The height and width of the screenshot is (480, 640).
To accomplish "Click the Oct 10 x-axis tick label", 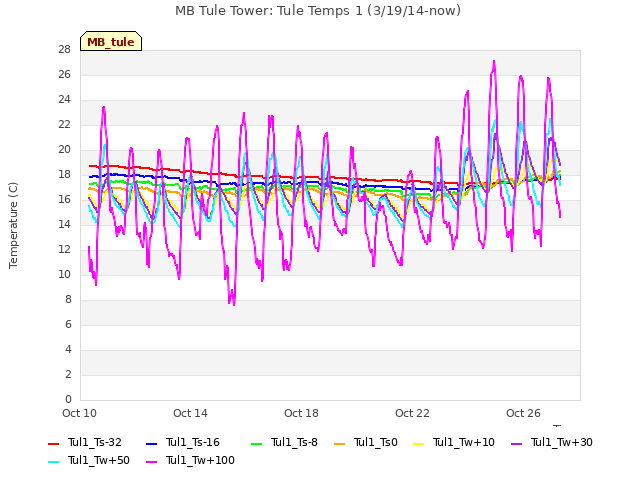I will tap(80, 413).
